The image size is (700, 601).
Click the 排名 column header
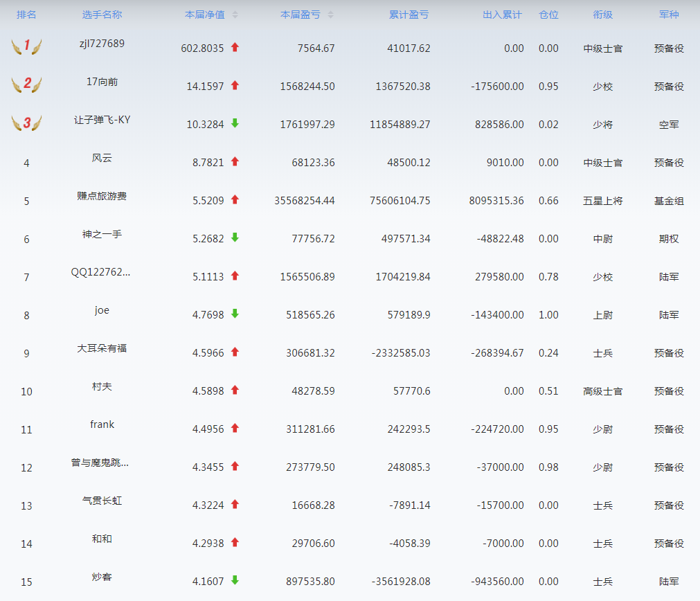click(26, 15)
